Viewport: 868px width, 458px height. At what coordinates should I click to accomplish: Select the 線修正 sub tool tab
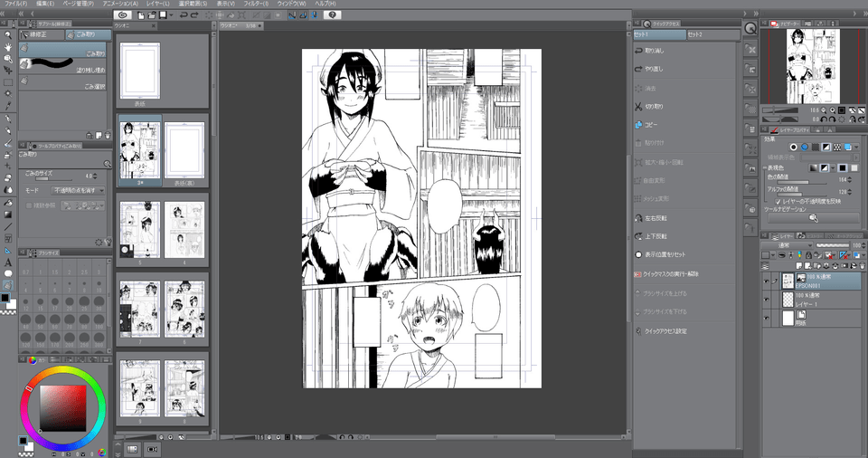tap(42, 34)
